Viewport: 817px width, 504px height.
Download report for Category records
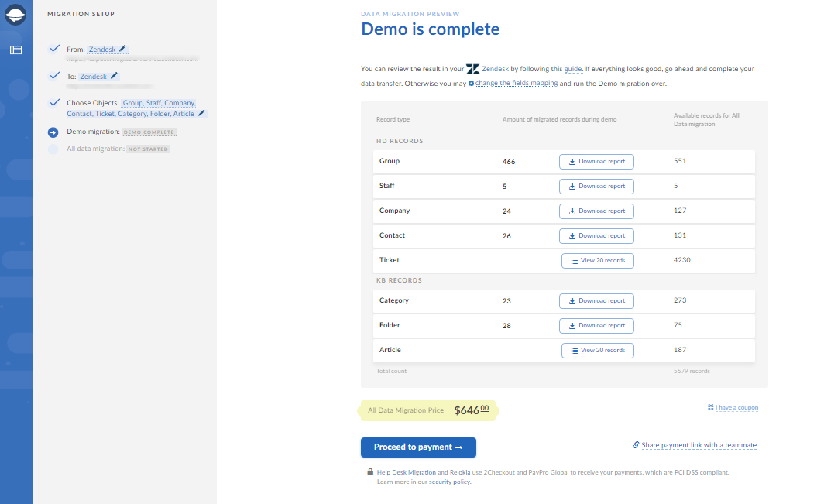coord(596,301)
